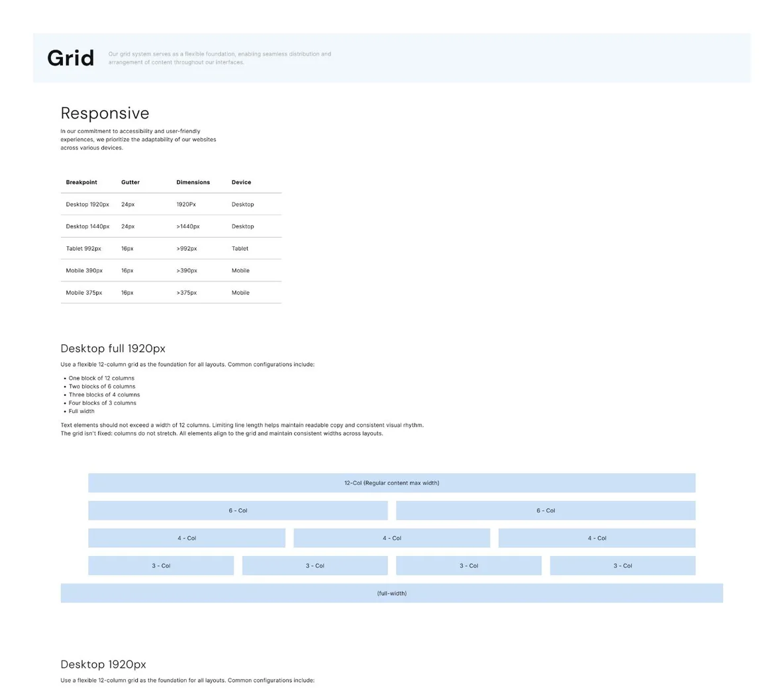Click the Dimensions column header

(x=193, y=183)
